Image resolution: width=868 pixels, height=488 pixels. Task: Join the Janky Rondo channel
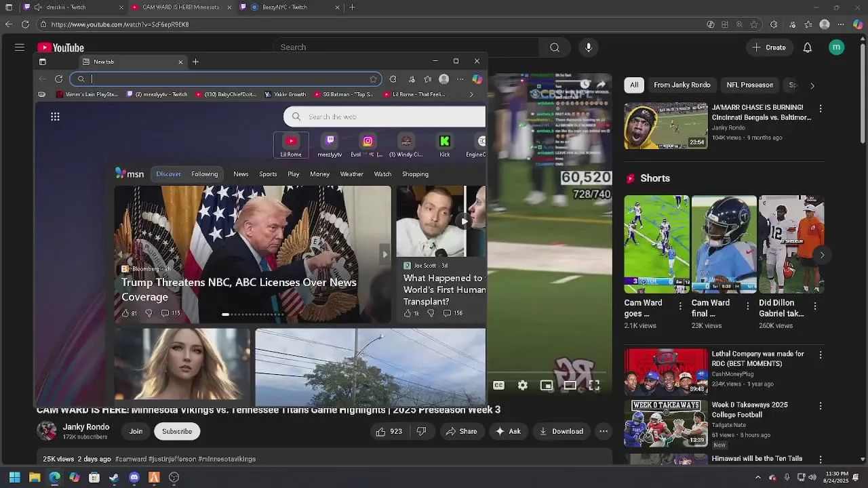[x=136, y=431]
